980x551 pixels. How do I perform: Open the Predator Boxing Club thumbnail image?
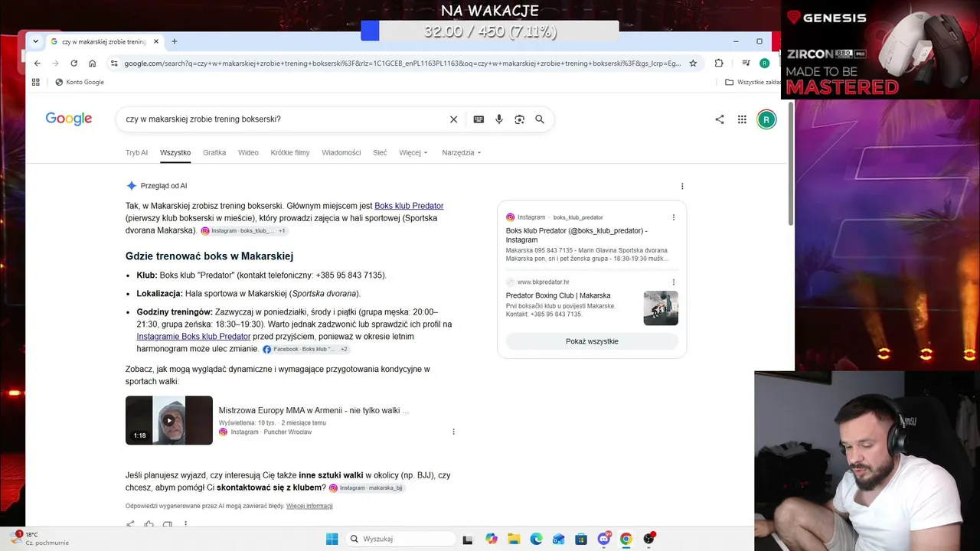pos(661,308)
